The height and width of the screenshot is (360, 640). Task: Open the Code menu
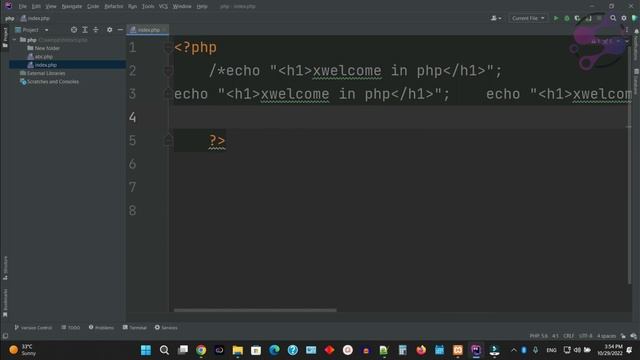coord(93,7)
